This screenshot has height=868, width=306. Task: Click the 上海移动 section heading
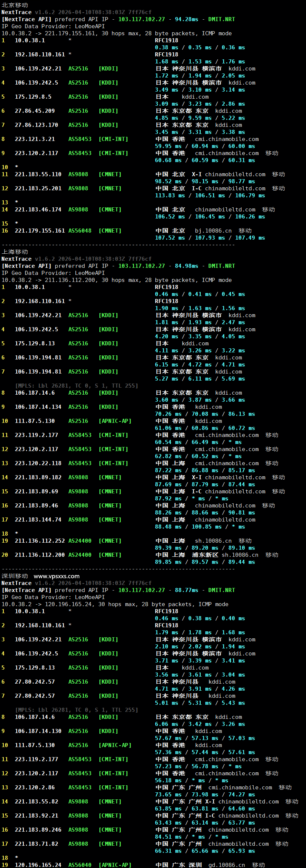15,252
